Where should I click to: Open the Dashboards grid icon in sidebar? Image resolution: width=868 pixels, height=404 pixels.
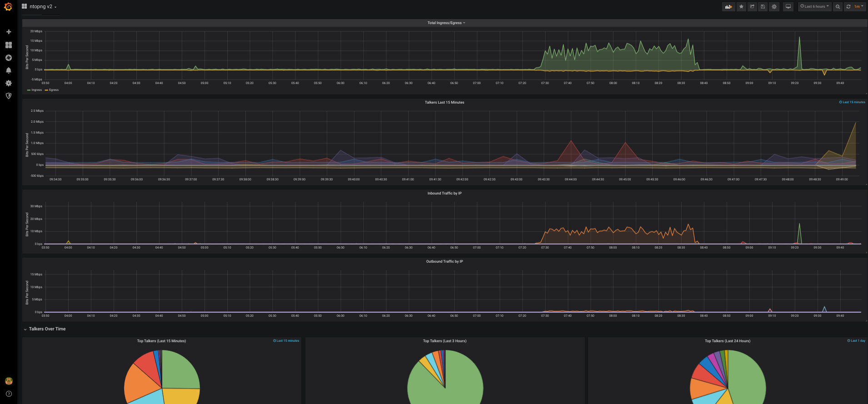coord(8,45)
